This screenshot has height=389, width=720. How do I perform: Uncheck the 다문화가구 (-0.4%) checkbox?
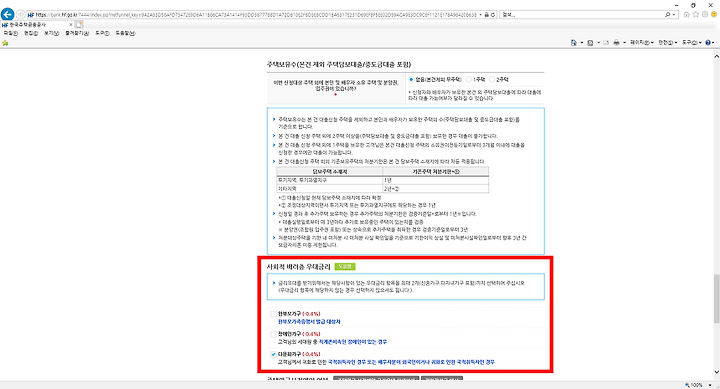tap(273, 354)
